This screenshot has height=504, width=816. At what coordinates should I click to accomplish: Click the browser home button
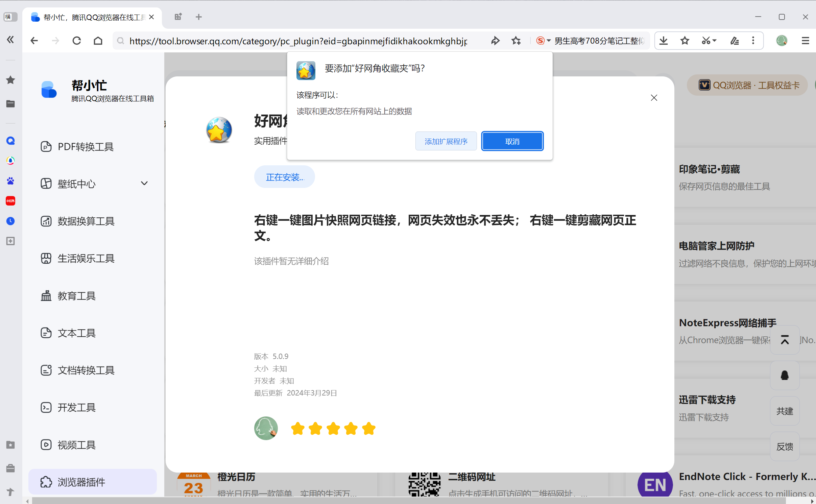98,41
